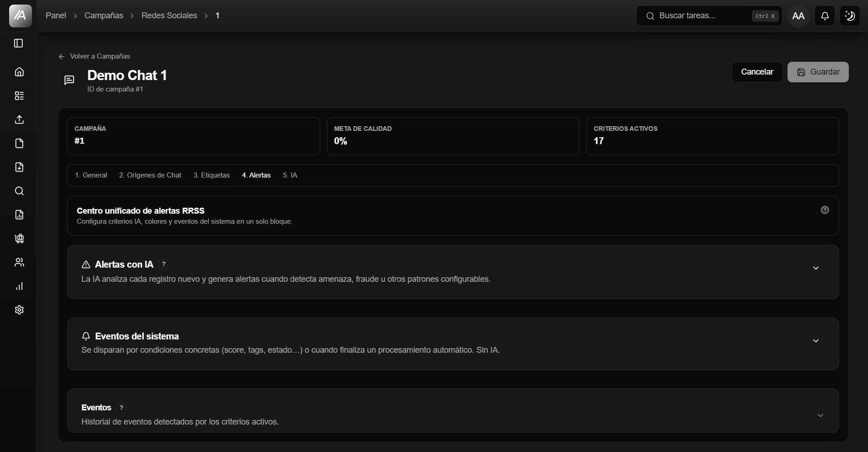
Task: Click the Guardar button
Action: [818, 72]
